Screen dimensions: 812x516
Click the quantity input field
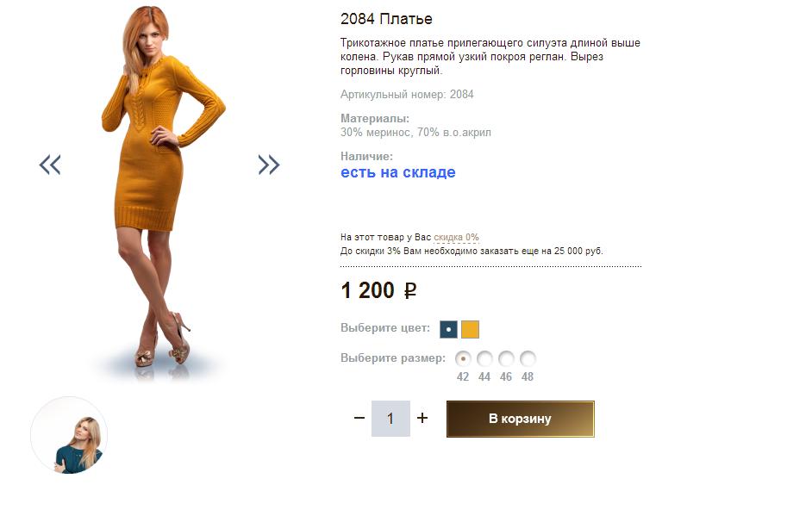(390, 419)
